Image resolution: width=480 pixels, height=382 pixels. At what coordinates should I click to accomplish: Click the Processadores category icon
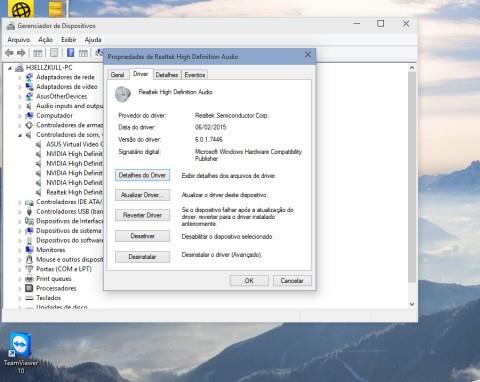pyautogui.click(x=29, y=288)
